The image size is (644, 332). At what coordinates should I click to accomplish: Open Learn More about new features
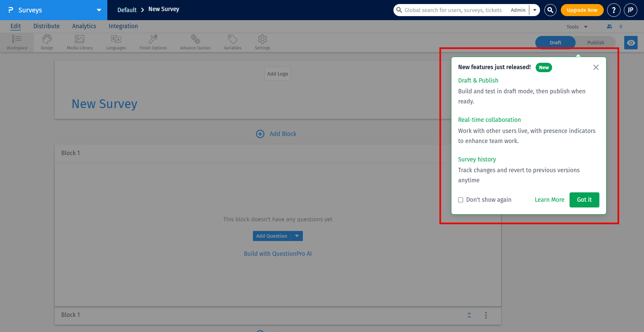click(549, 200)
